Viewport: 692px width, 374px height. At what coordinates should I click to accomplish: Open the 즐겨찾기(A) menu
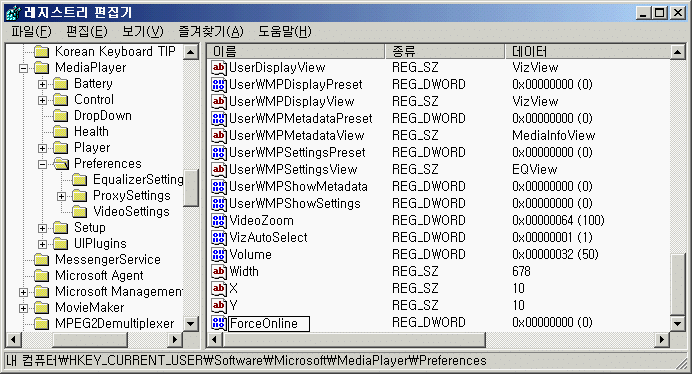(x=211, y=32)
